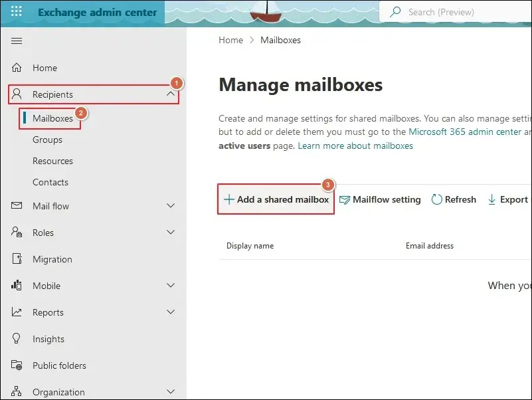Follow the Microsoft 365 admin center link
The width and height of the screenshot is (532, 400).
(x=465, y=132)
